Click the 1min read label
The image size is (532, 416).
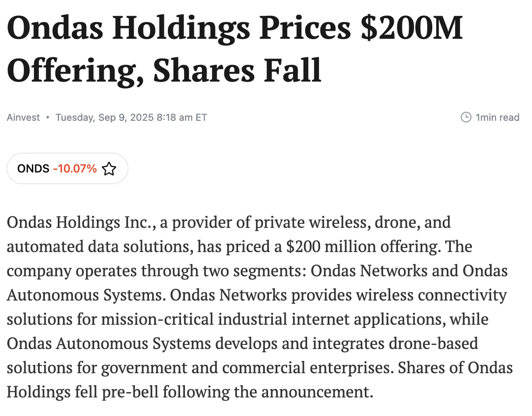point(498,117)
